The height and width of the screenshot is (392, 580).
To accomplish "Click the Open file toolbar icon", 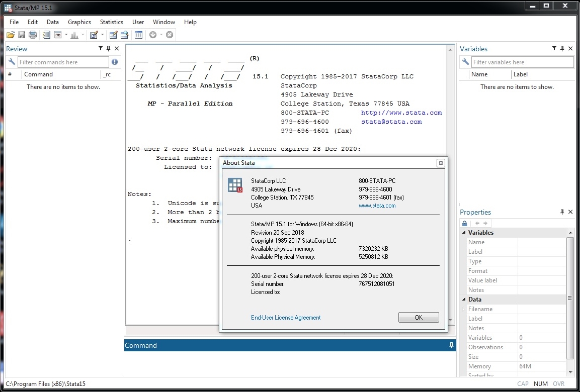I will coord(11,35).
